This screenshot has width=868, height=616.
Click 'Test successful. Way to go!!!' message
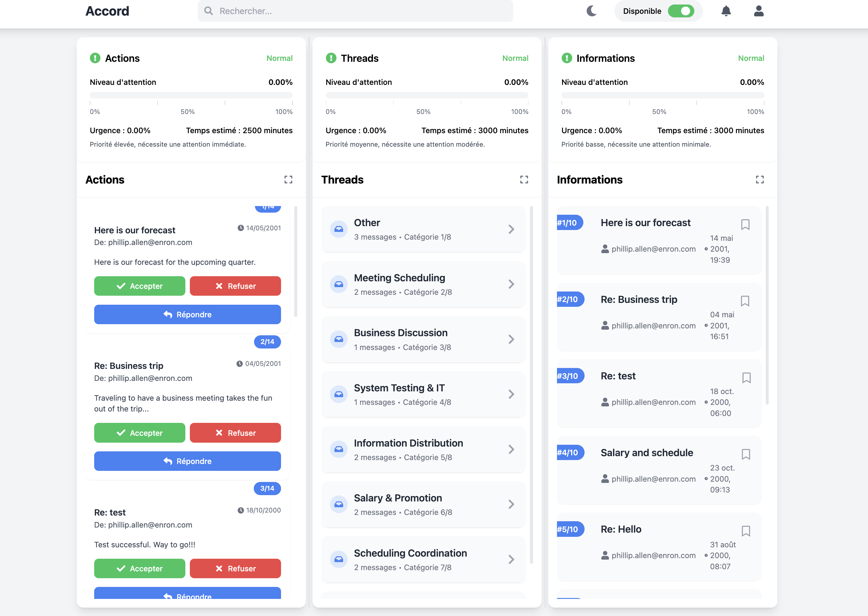click(x=145, y=545)
